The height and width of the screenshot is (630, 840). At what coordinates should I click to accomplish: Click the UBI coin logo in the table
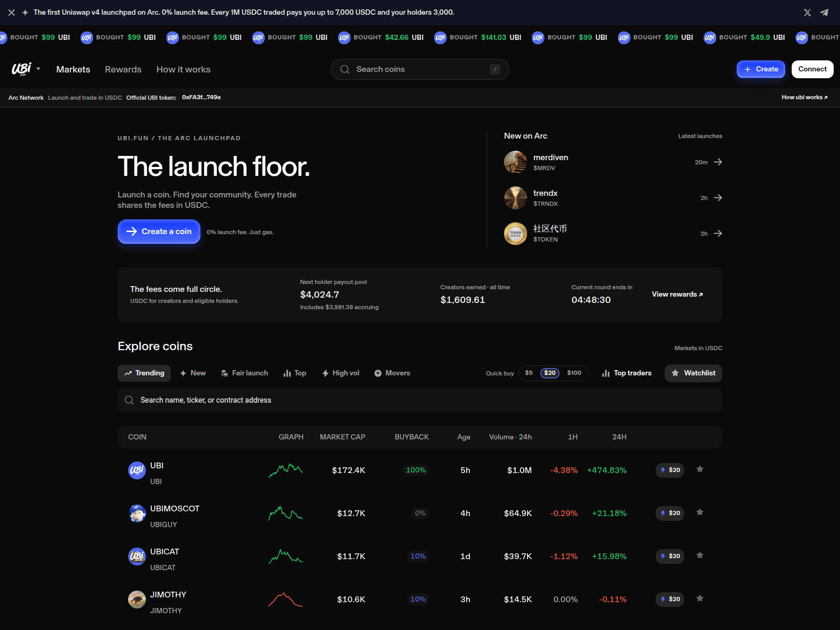tap(137, 470)
